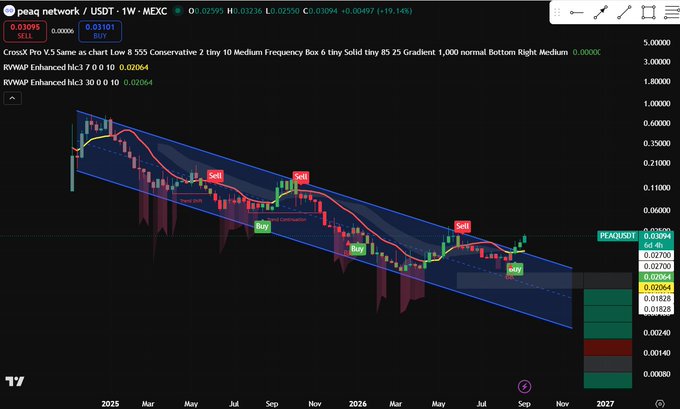The height and width of the screenshot is (409, 680).
Task: Click the 2027 label on time axis
Action: pyautogui.click(x=605, y=404)
